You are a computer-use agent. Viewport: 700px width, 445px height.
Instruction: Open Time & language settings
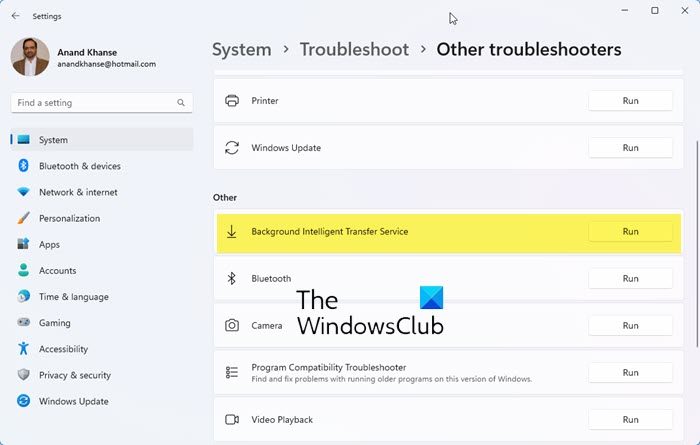point(102,297)
